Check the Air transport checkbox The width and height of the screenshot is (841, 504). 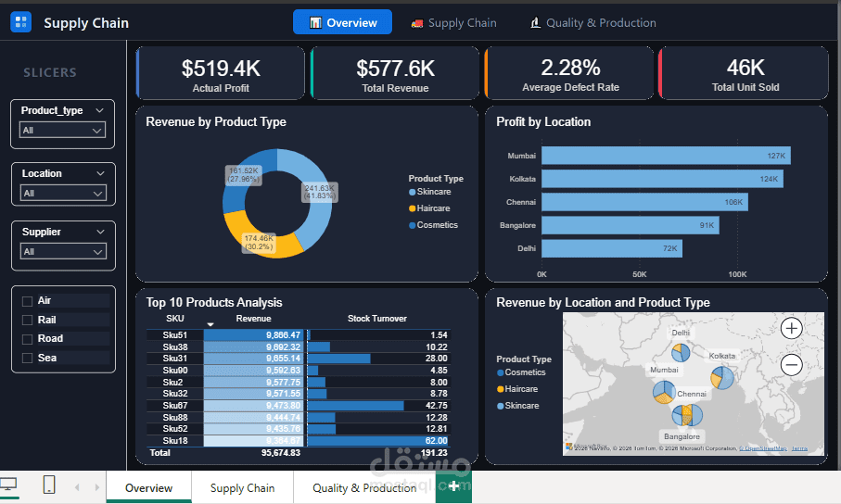pyautogui.click(x=28, y=301)
